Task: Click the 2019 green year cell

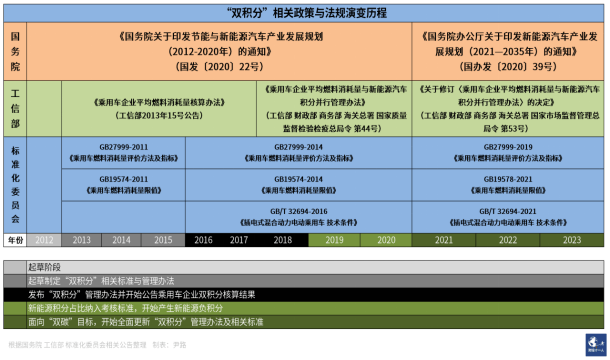Action: pyautogui.click(x=335, y=240)
